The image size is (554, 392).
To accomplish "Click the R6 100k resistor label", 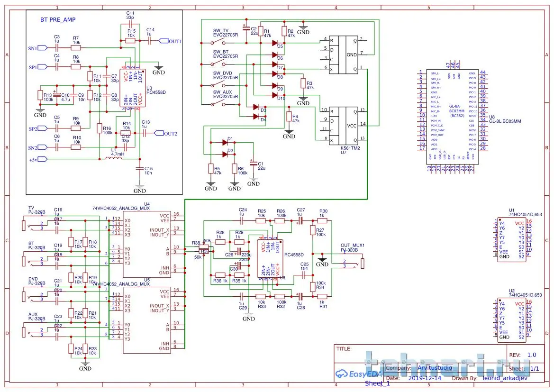I will (x=243, y=171).
